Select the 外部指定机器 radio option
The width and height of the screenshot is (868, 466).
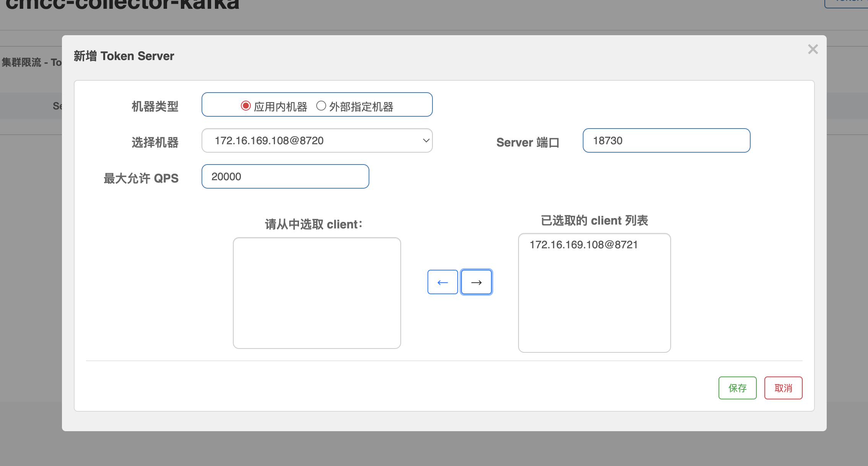[x=321, y=106]
